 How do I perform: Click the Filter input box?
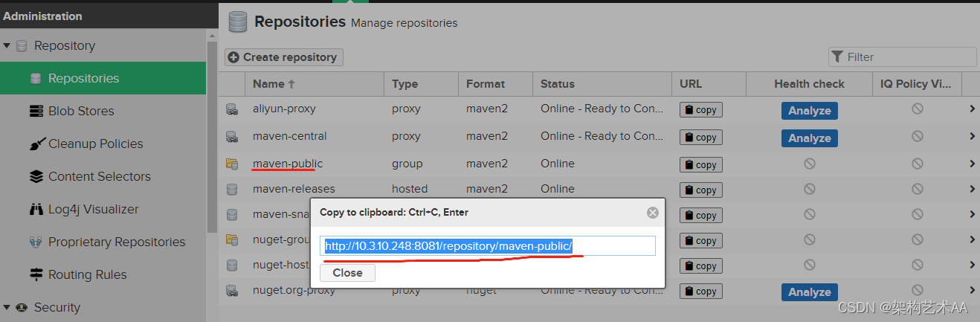pos(909,57)
